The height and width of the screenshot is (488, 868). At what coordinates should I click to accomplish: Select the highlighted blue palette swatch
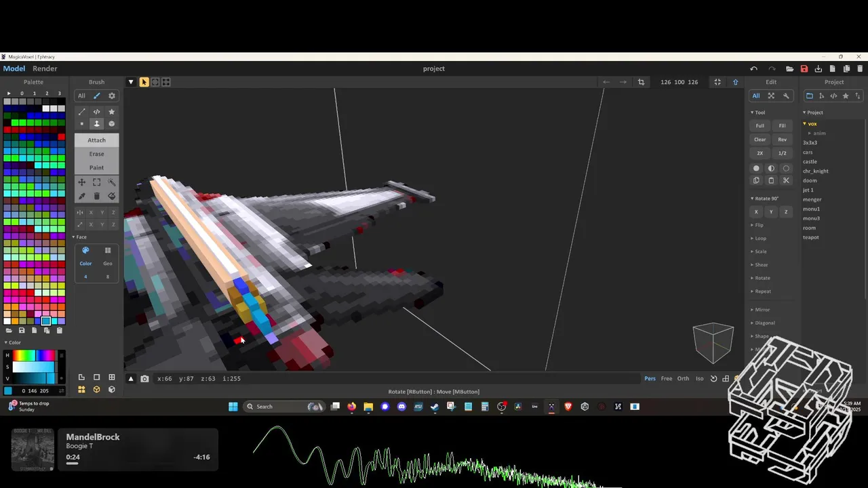click(45, 321)
